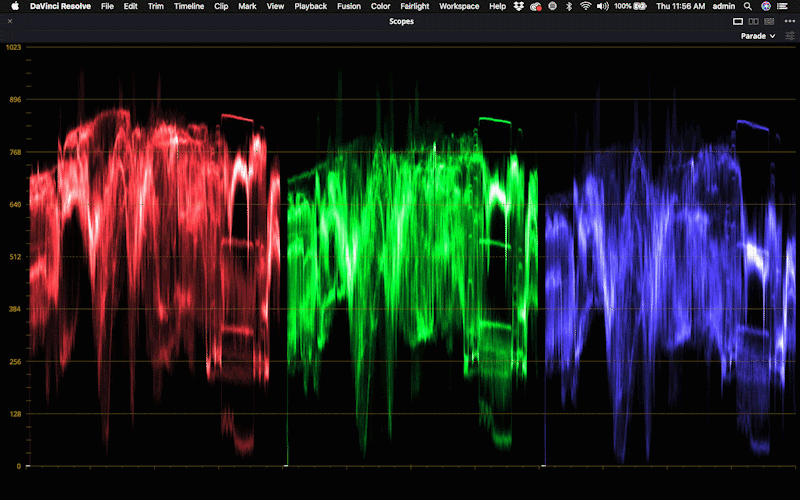This screenshot has width=800, height=500.
Task: Click the date and time display
Action: (x=681, y=6)
